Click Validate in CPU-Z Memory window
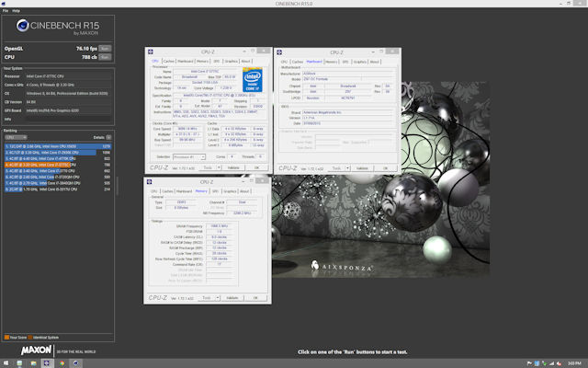 [232, 298]
